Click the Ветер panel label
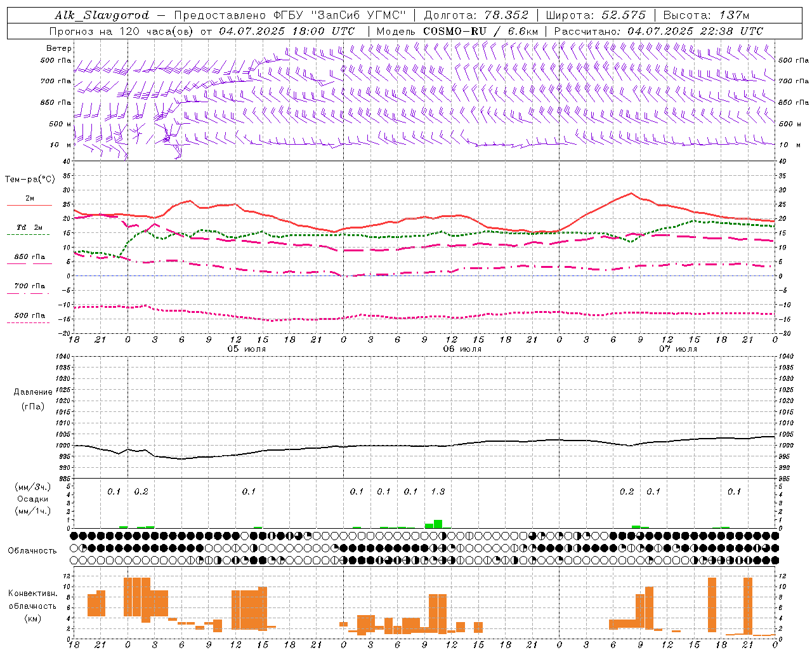Image resolution: width=812 pixels, height=650 pixels. coord(59,48)
